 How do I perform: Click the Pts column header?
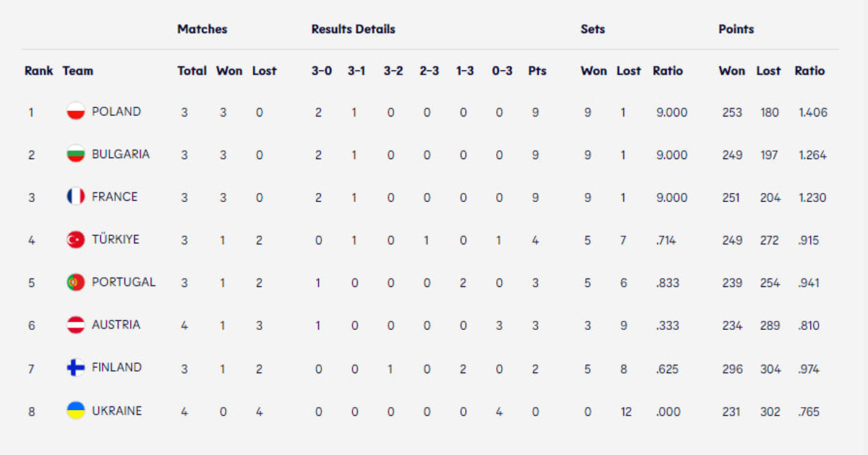coord(537,71)
